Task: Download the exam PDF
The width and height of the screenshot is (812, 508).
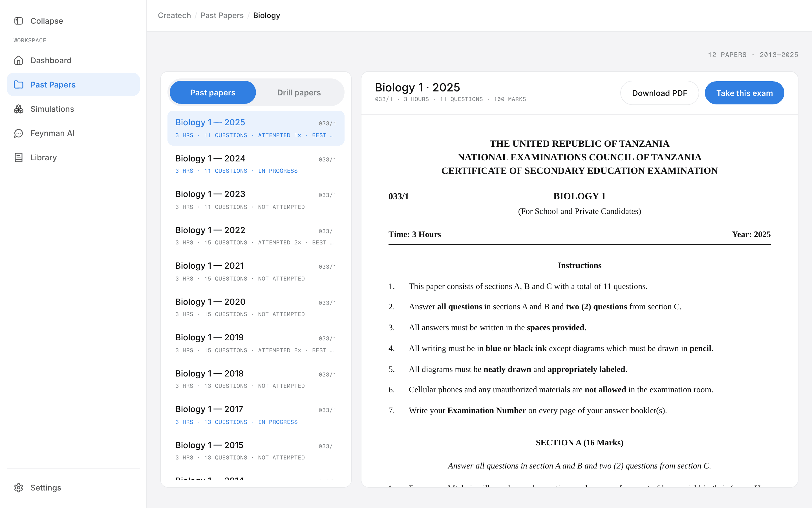Action: pos(659,93)
